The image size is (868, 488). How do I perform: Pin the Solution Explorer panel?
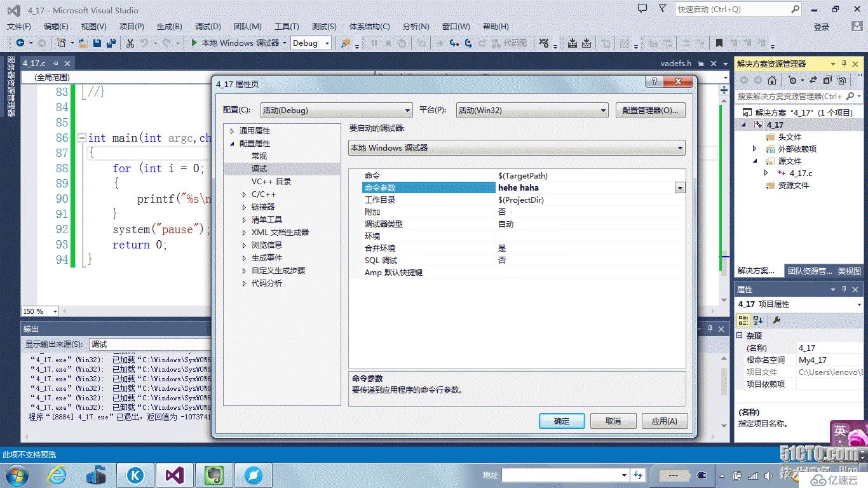coord(844,64)
